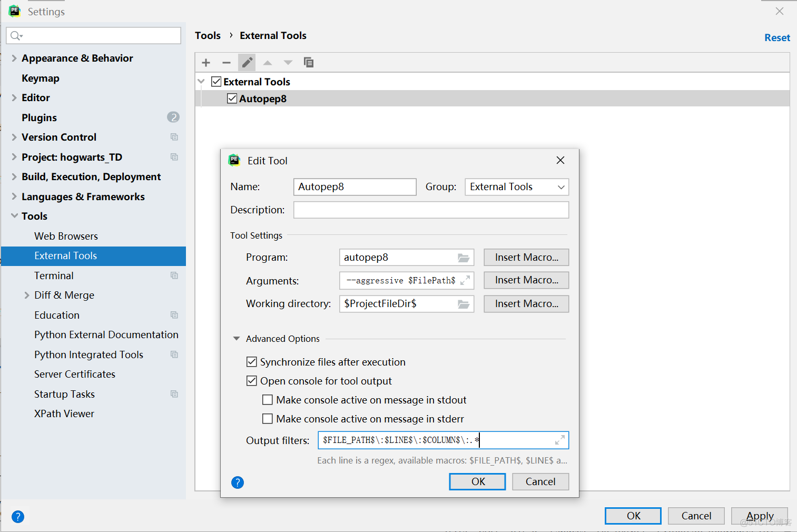Viewport: 797px width, 532px height.
Task: Click project-level icon beside Education
Action: tap(174, 315)
